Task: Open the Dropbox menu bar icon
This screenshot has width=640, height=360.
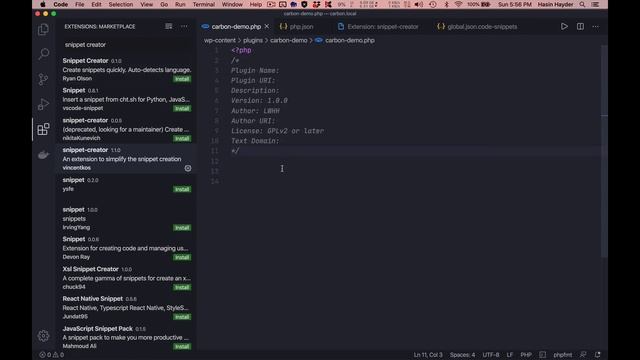Action: [316, 4]
